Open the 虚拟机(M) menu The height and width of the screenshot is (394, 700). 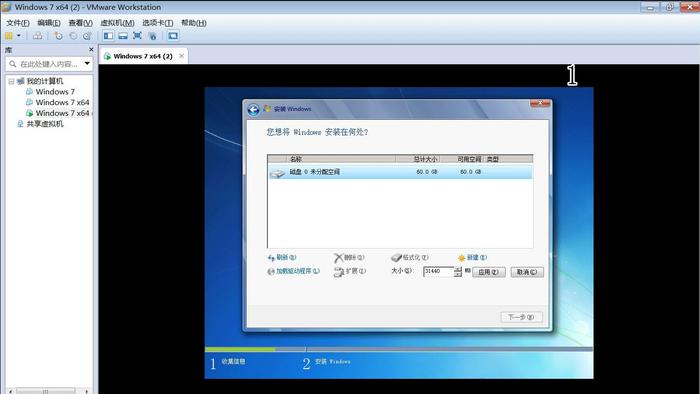pos(117,23)
